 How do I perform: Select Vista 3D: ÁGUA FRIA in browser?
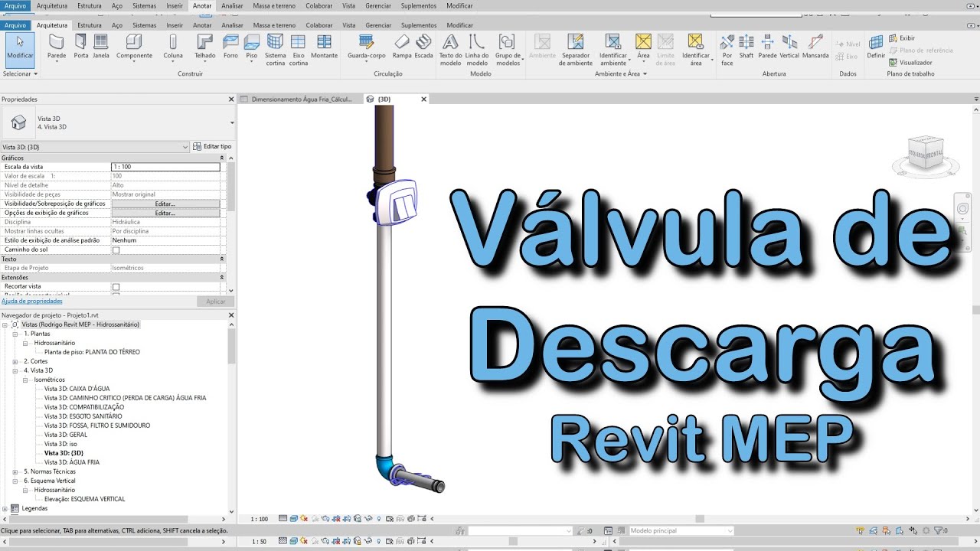[72, 462]
